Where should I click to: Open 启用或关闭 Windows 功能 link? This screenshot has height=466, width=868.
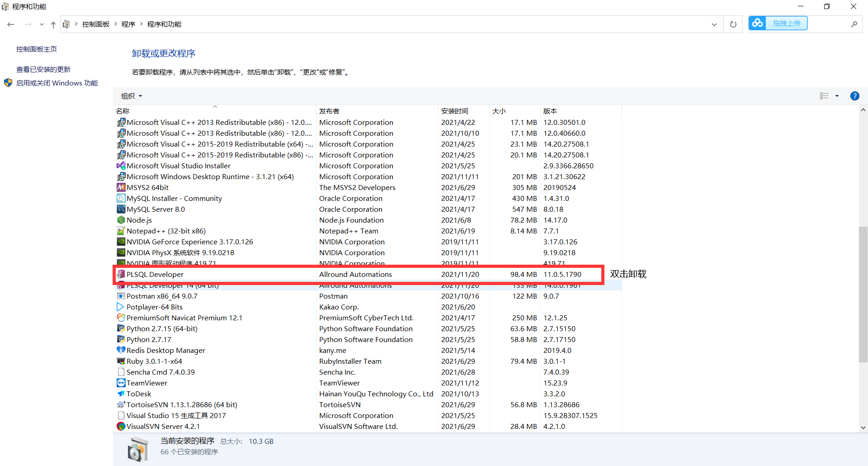(x=57, y=83)
